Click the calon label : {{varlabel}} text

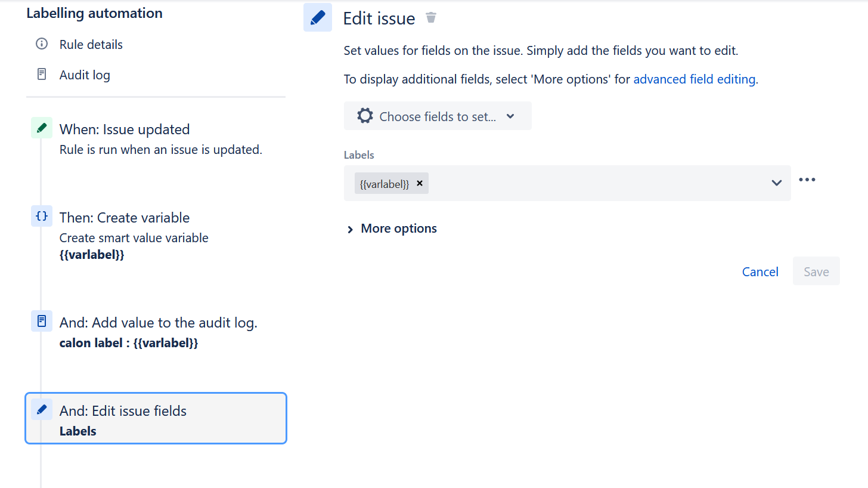pos(129,343)
